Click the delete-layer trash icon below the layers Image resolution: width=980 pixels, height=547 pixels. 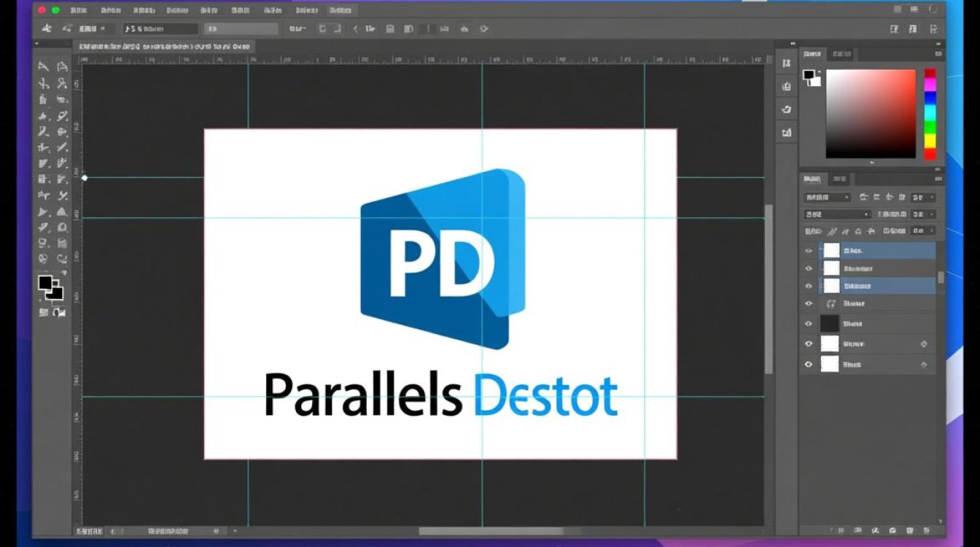927,530
